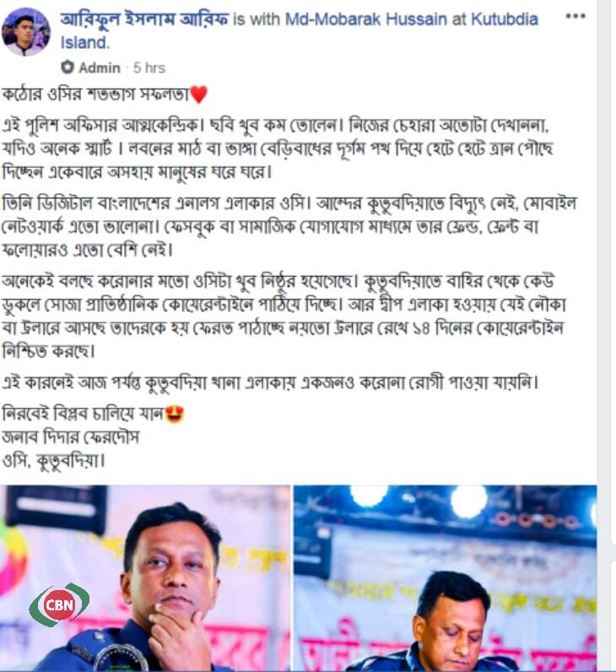Open the post options three-dots menu
Screen dimensions: 616x672
tap(575, 16)
